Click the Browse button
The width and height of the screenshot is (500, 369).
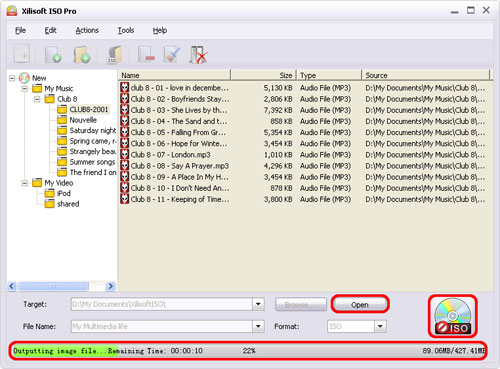301,305
